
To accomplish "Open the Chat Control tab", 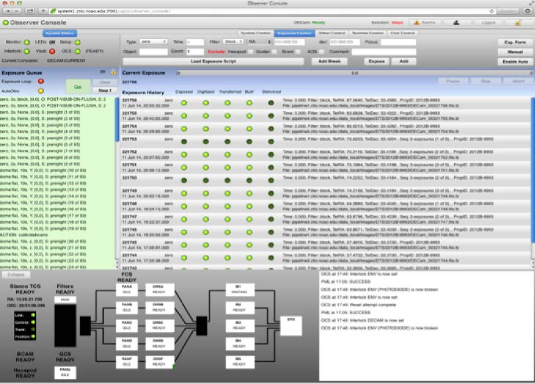I will tap(402, 33).
